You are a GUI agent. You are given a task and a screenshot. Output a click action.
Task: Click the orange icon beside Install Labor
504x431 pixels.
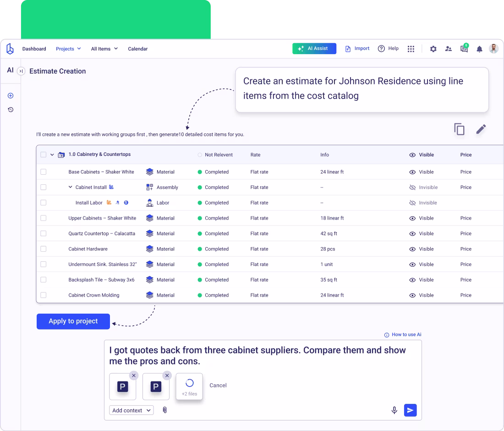(x=109, y=202)
